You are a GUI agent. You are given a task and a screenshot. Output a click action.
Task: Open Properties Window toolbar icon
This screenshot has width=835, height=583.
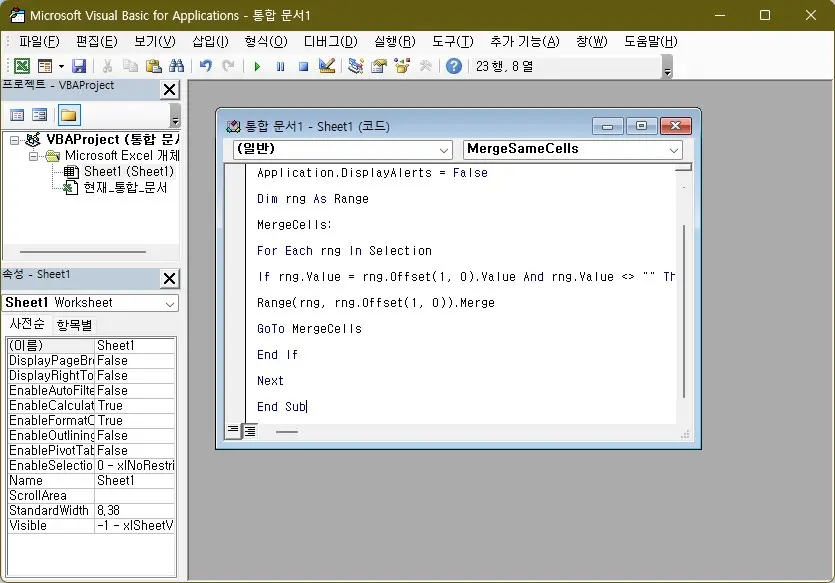[x=379, y=66]
